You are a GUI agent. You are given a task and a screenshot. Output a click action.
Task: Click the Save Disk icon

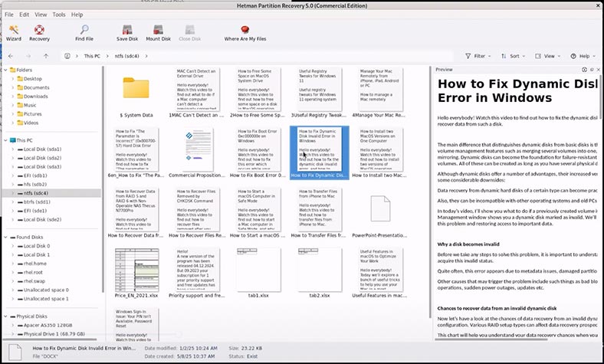[127, 30]
